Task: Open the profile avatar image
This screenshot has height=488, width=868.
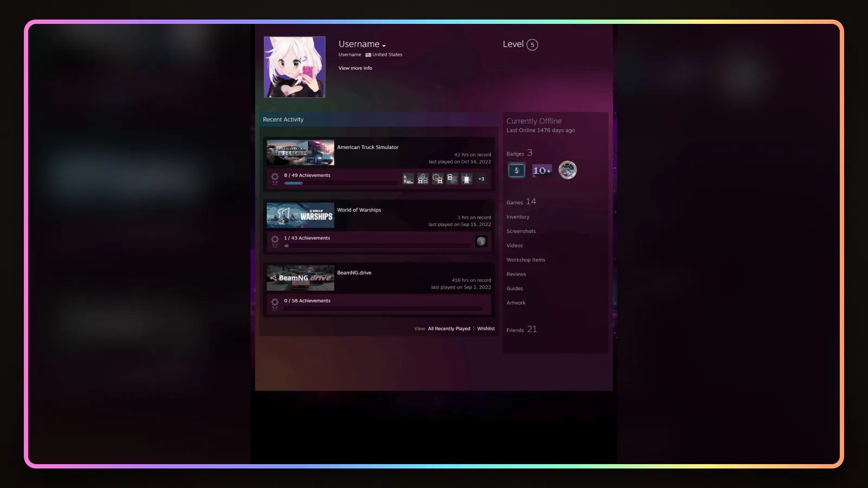Action: pyautogui.click(x=295, y=67)
